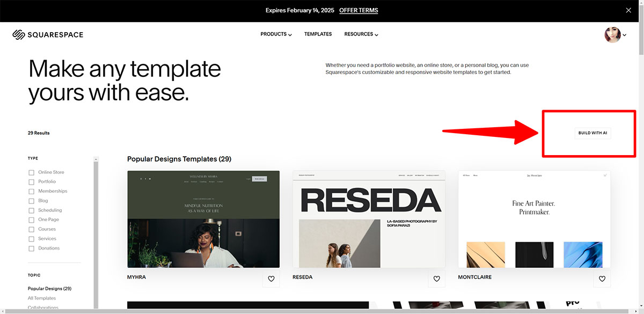The image size is (644, 314).
Task: Dismiss the promo banner with the X
Action: pyautogui.click(x=628, y=10)
